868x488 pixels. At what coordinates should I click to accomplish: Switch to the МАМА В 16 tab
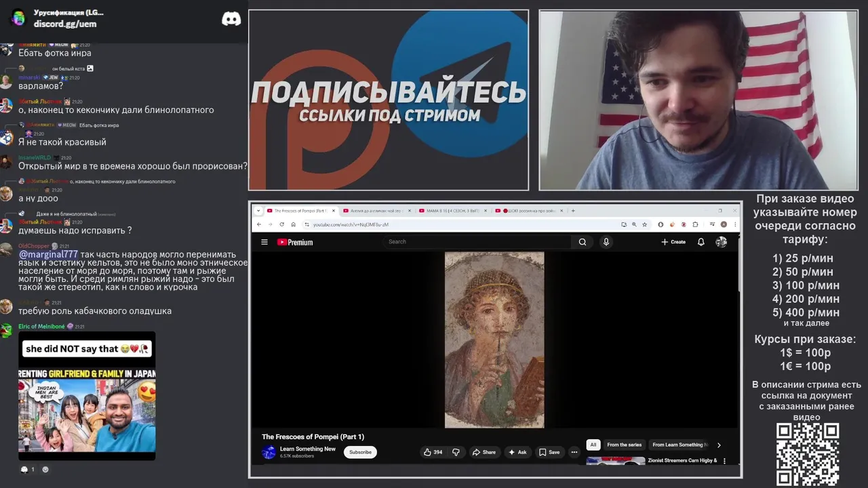click(452, 211)
